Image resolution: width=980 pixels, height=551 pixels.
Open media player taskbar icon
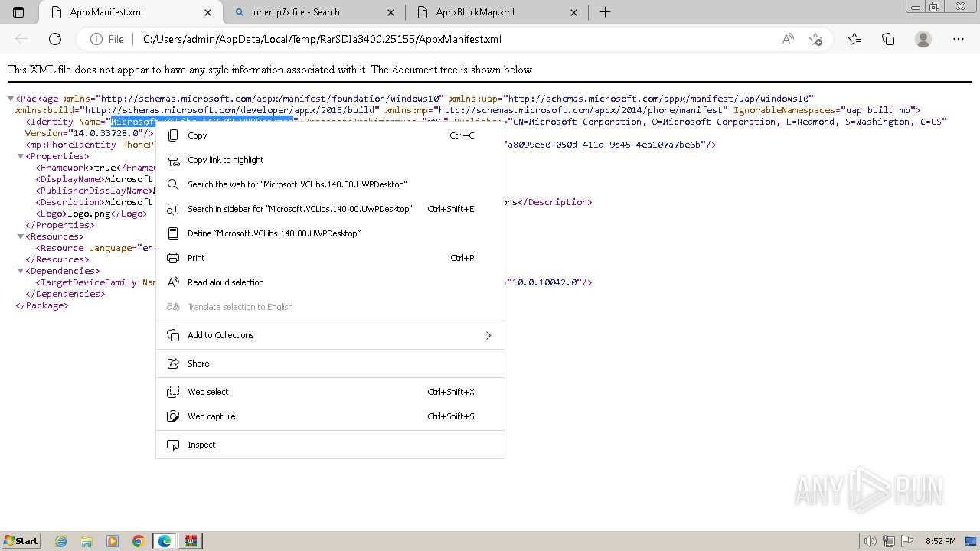pos(113,541)
